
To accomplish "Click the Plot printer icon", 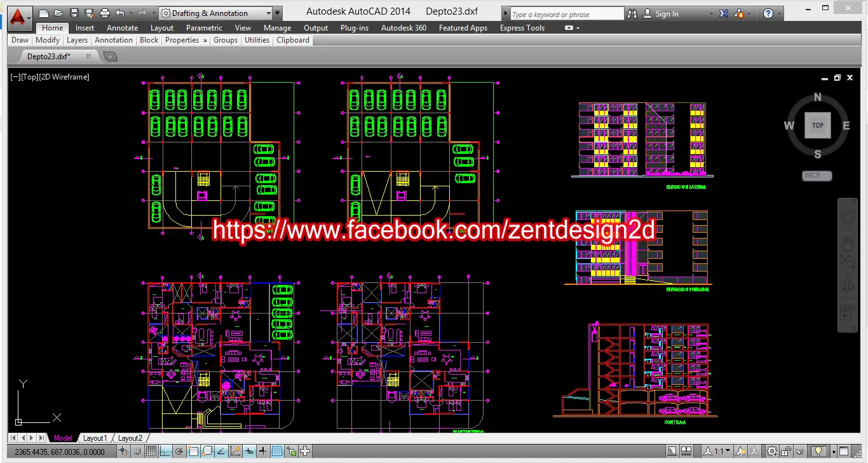I will pyautogui.click(x=104, y=13).
